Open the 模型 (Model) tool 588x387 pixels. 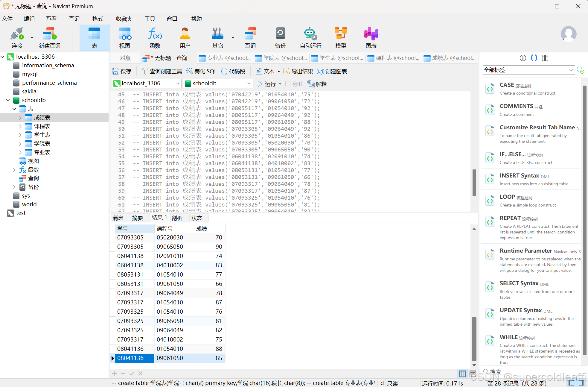(x=341, y=38)
